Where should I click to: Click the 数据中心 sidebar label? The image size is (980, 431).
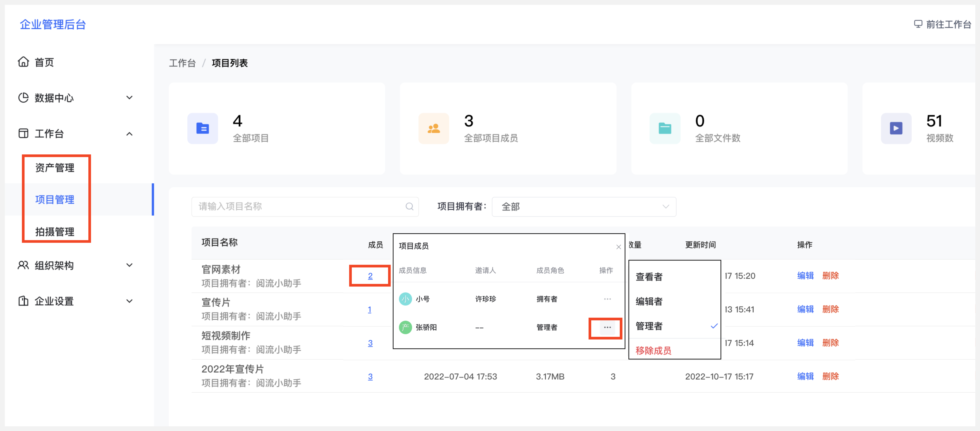[x=54, y=98]
